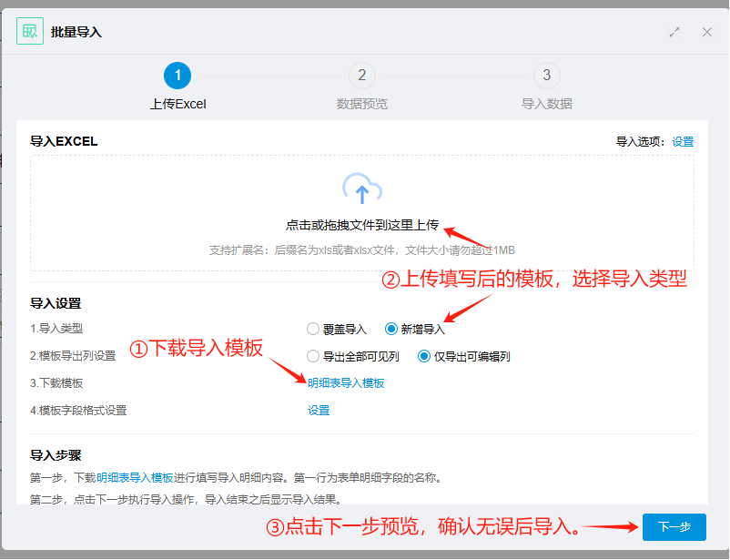
Task: Click the 批量导入 dialog title
Action: (76, 32)
